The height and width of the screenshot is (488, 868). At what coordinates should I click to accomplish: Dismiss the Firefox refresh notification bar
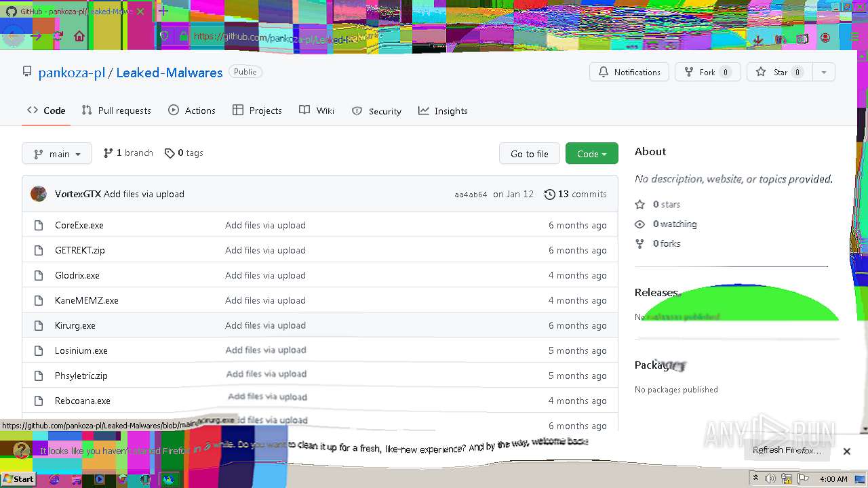tap(846, 451)
